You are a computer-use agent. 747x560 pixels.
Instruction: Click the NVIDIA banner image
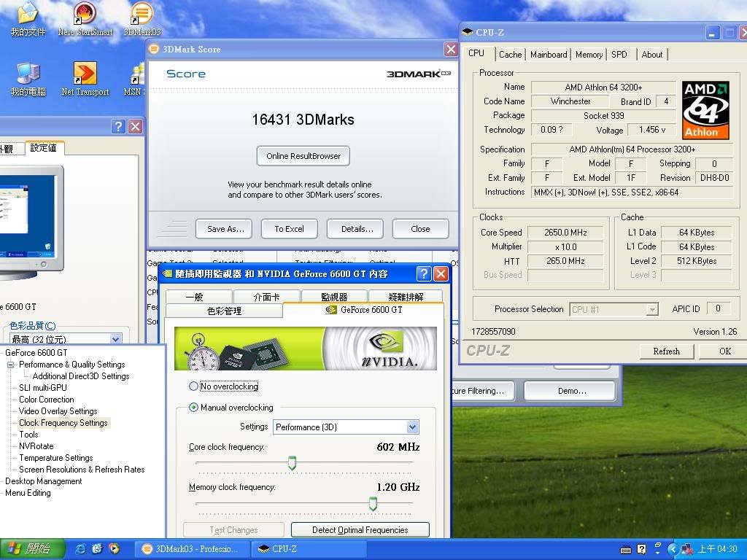tap(306, 349)
